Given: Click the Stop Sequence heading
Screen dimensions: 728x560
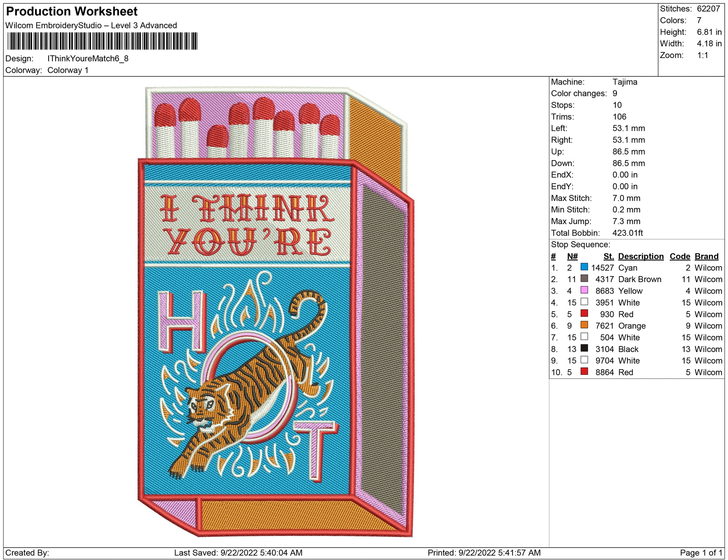Looking at the screenshot, I should click(580, 245).
